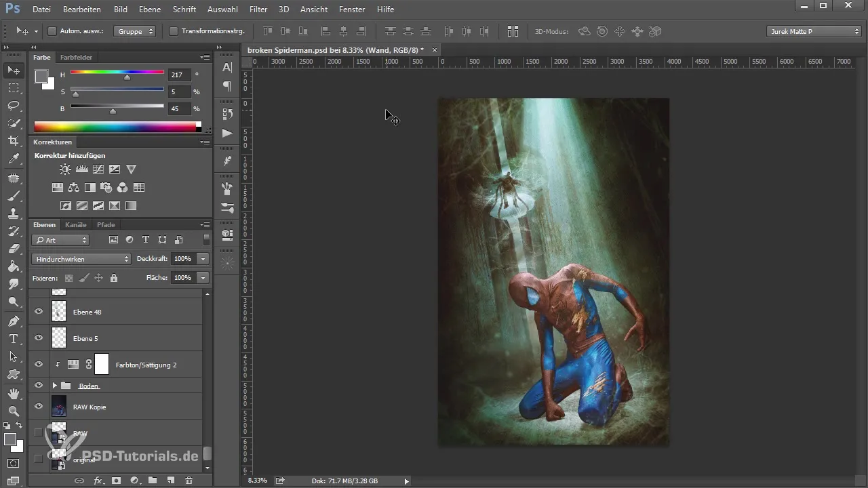Expand the Boden layer group
Screen dimensions: 868x488
[55, 386]
